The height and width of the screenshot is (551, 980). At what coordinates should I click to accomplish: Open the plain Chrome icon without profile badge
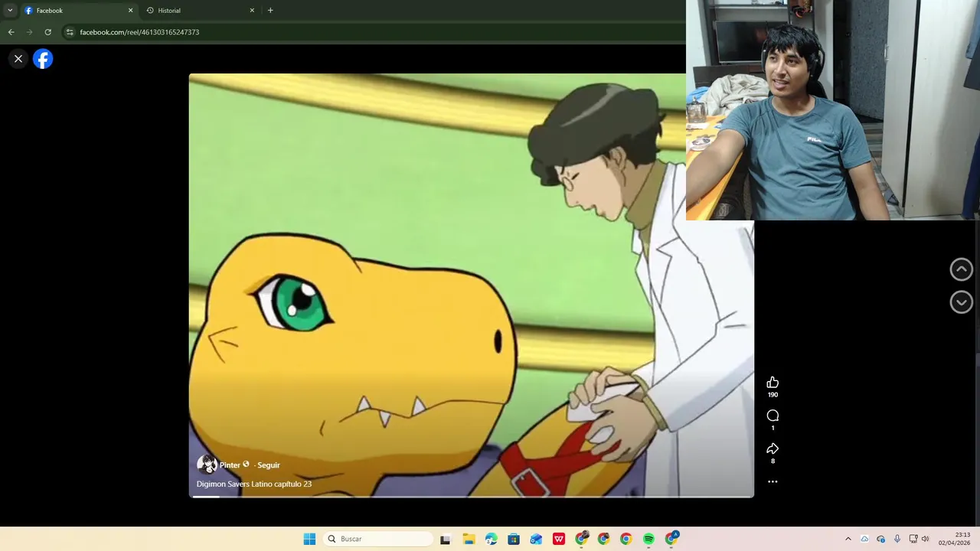pyautogui.click(x=626, y=539)
